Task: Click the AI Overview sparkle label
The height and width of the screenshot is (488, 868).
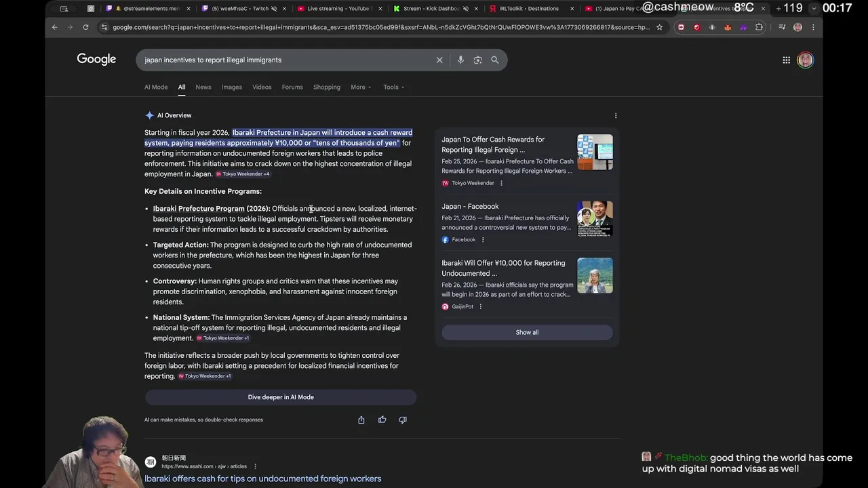Action: (168, 115)
